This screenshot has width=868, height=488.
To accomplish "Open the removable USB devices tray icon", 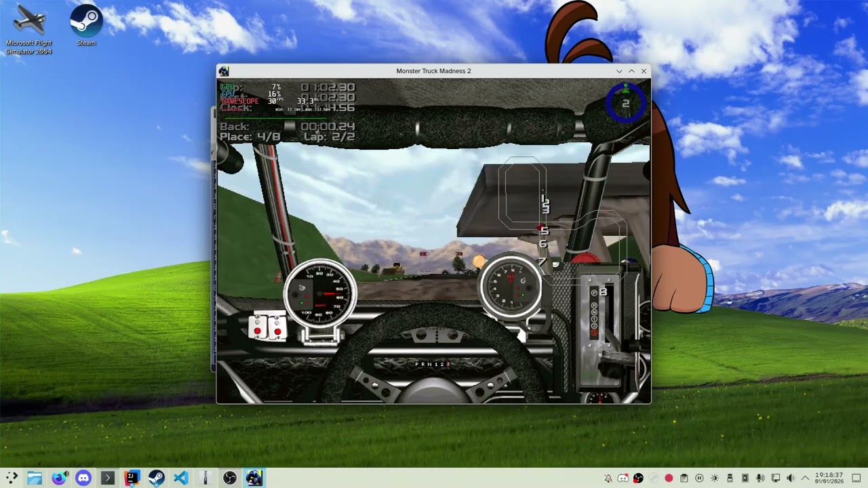I will 730,479.
